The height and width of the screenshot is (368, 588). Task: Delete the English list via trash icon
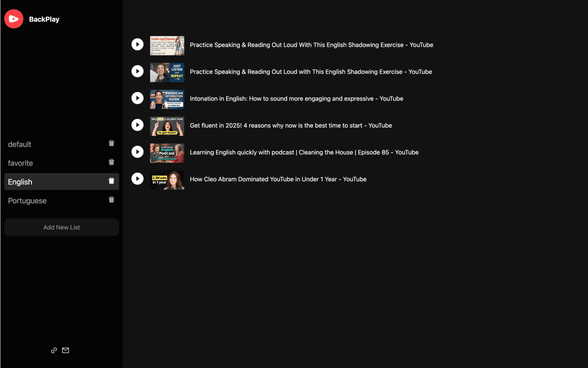click(x=111, y=181)
